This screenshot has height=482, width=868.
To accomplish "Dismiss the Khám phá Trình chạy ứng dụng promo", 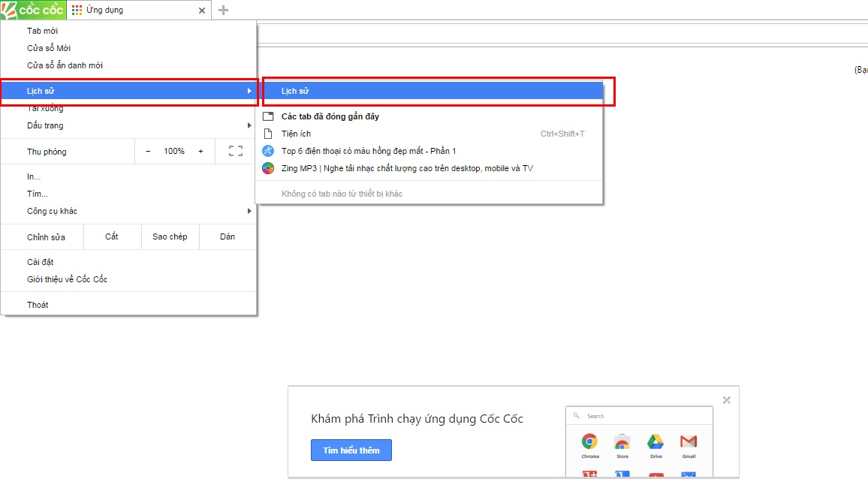I will [726, 400].
